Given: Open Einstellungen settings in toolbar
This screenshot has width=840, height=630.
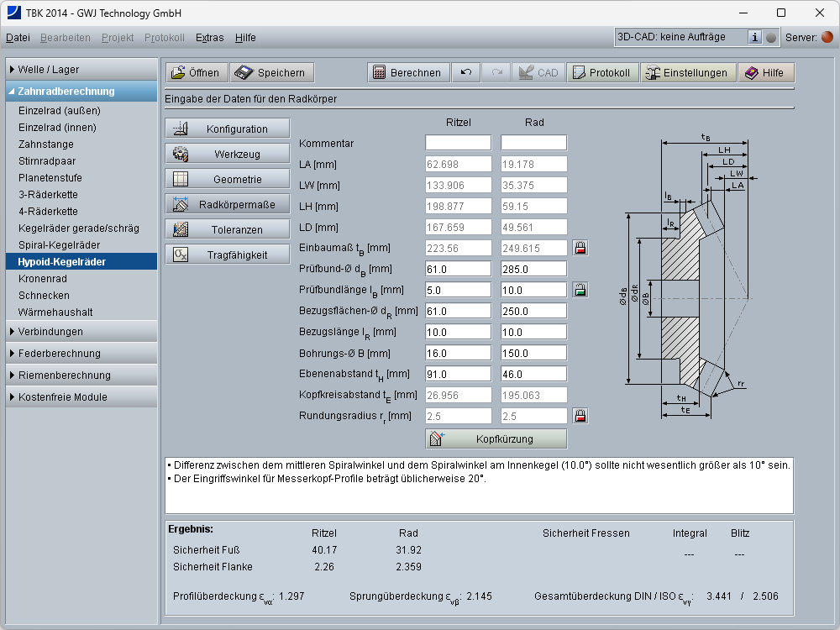Looking at the screenshot, I should [687, 73].
